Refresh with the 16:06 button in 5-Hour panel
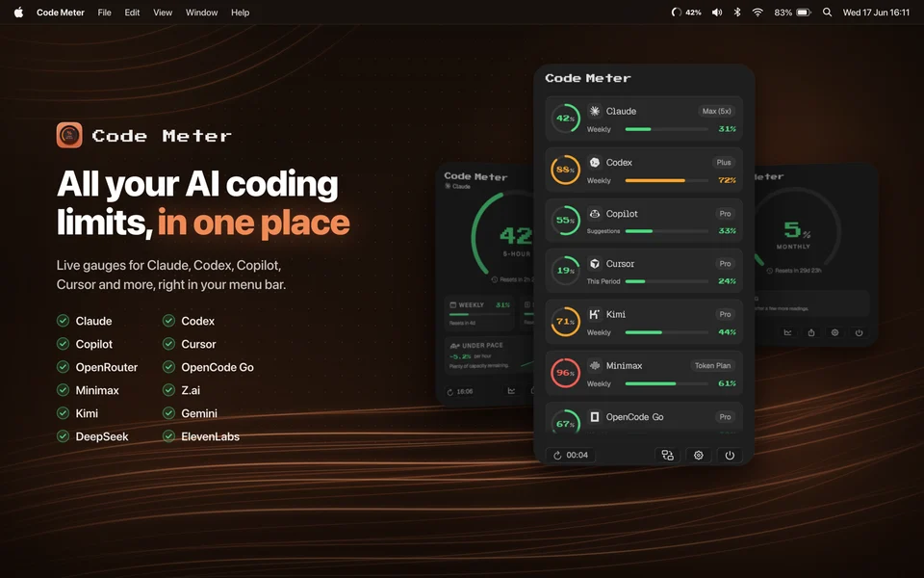924x578 pixels. pos(460,392)
